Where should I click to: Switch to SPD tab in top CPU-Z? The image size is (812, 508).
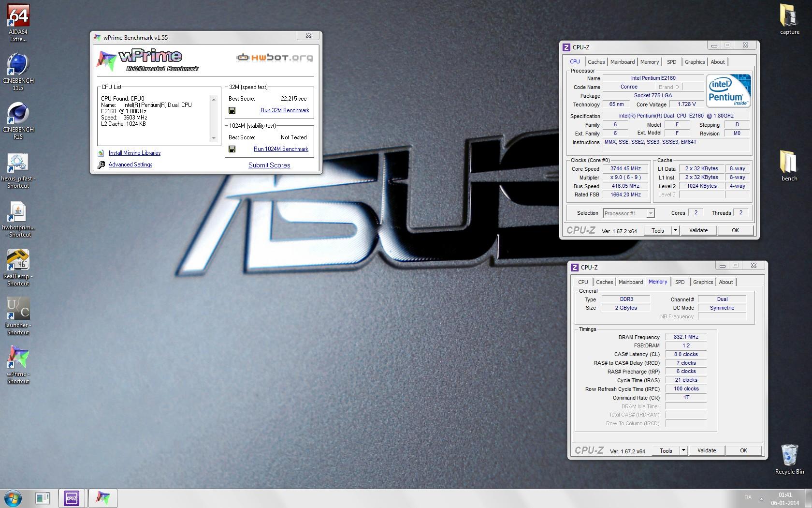click(671, 62)
